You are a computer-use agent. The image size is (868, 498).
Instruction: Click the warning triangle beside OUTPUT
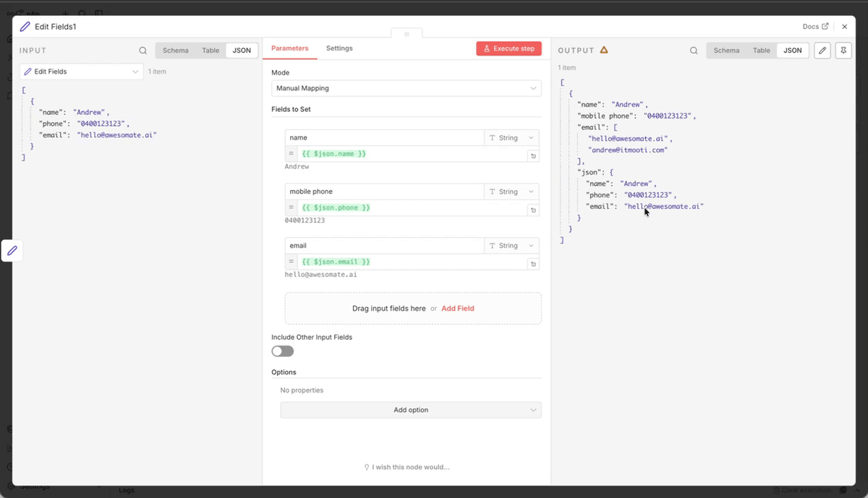(x=606, y=50)
